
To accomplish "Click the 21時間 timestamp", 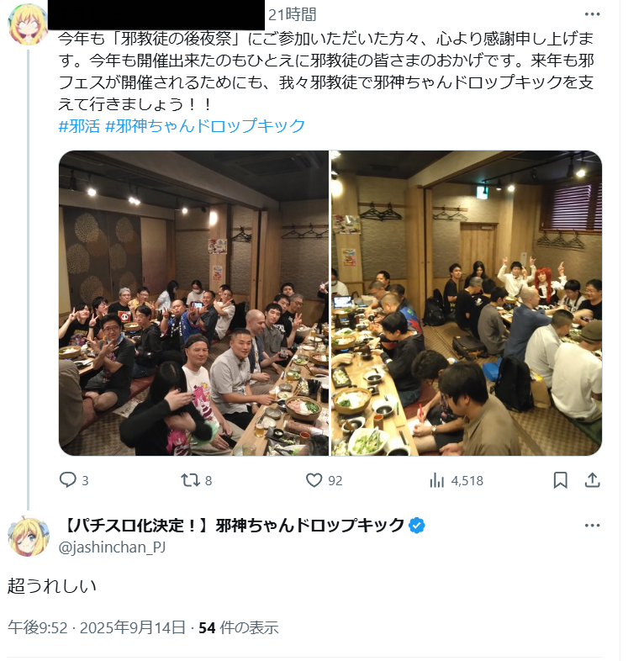I will click(292, 15).
